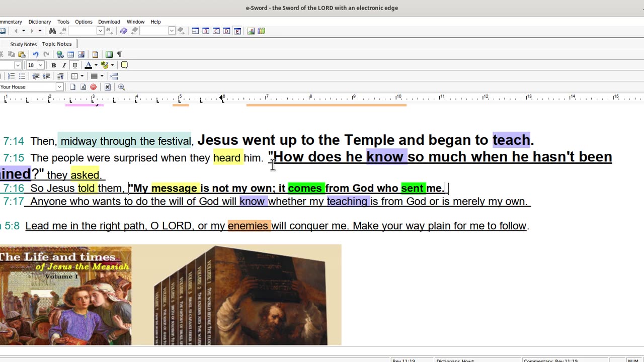
Task: Select the Dictionary layout icon D
Action: (x=227, y=31)
